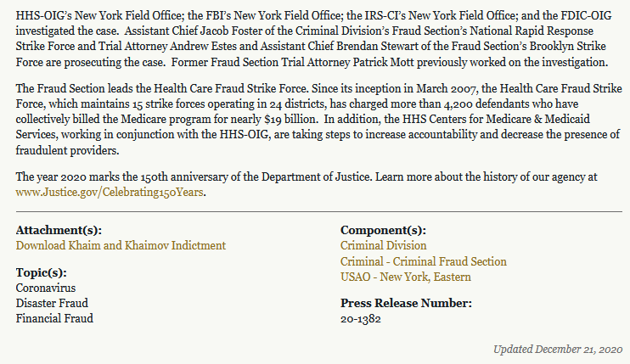
Task: Click the paragraph starting The Fraud Section leads
Action: tap(319, 119)
